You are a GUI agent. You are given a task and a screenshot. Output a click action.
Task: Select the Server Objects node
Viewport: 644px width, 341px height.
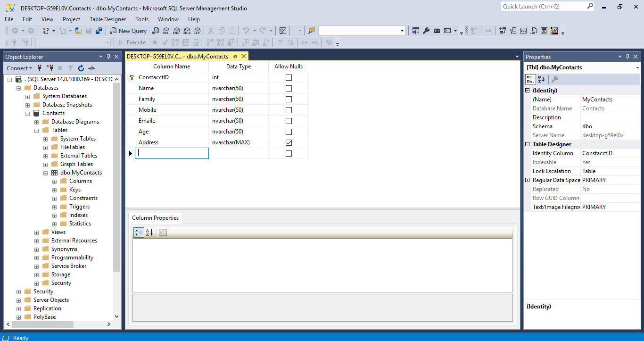point(51,300)
